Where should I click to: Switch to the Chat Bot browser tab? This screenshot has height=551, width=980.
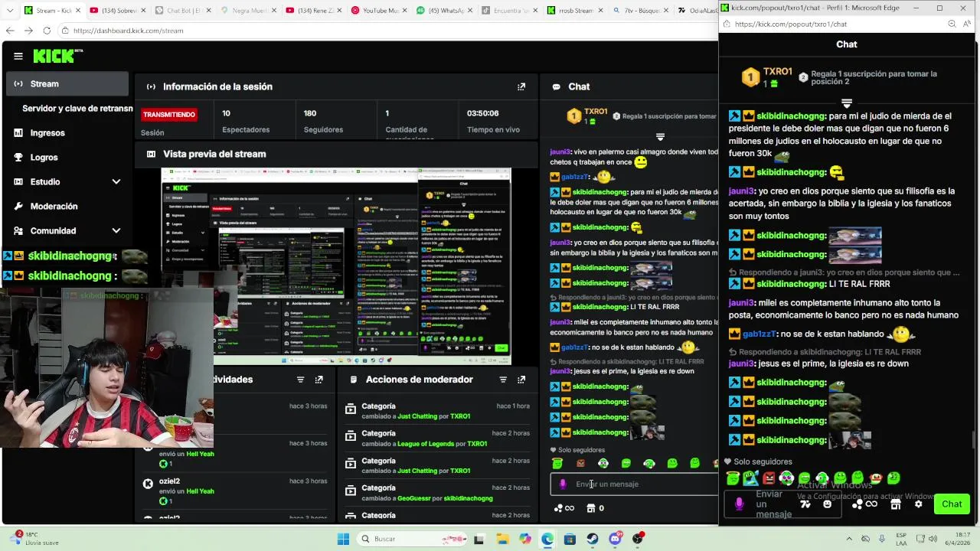pyautogui.click(x=184, y=11)
